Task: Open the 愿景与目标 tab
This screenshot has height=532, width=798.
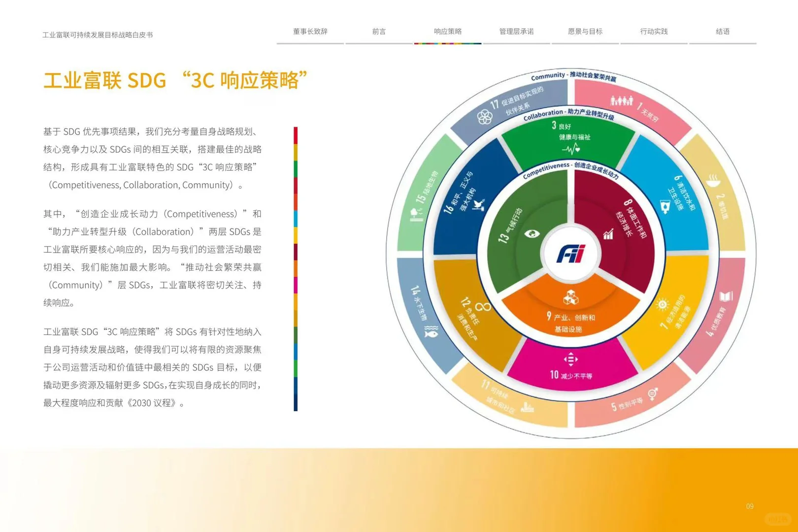Action: pyautogui.click(x=585, y=32)
